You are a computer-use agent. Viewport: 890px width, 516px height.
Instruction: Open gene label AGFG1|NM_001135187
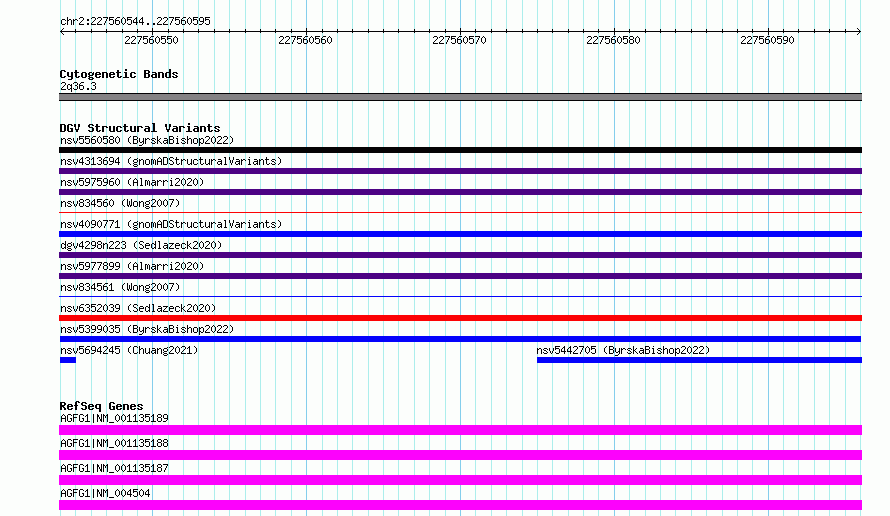point(114,468)
